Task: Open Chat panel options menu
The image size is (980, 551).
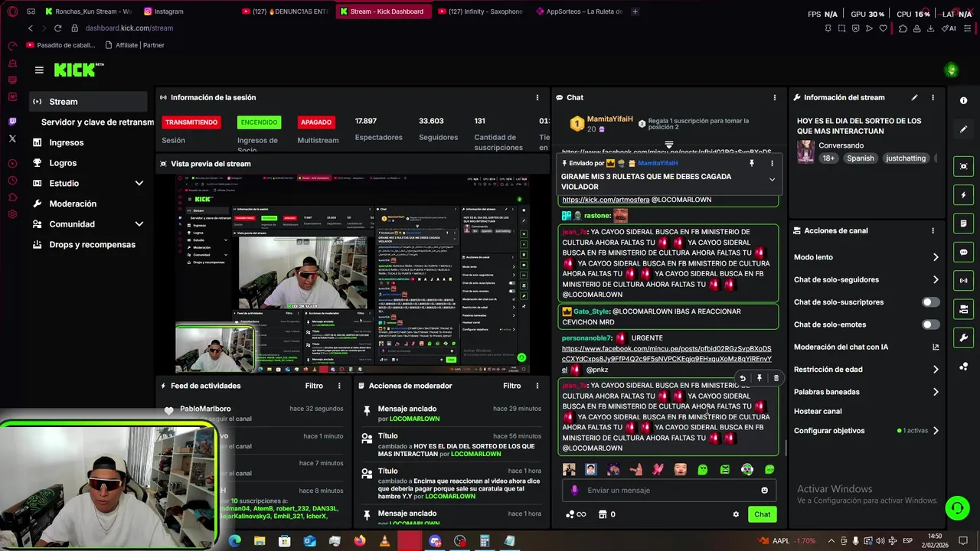Action: (774, 97)
